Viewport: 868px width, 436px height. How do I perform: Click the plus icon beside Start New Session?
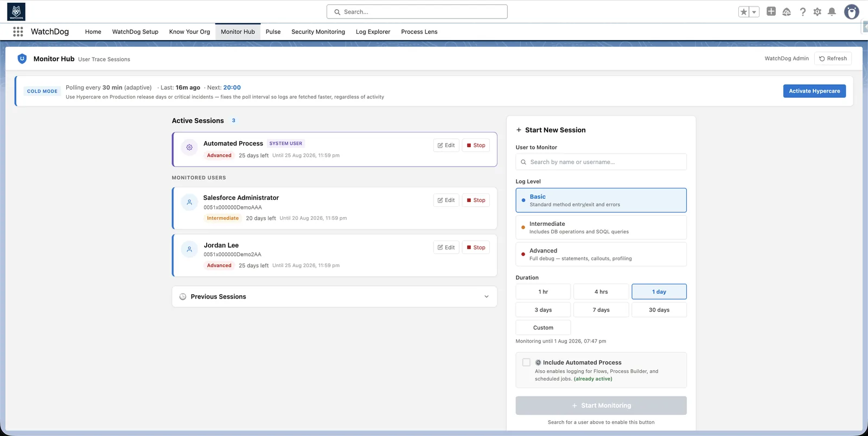coord(519,130)
